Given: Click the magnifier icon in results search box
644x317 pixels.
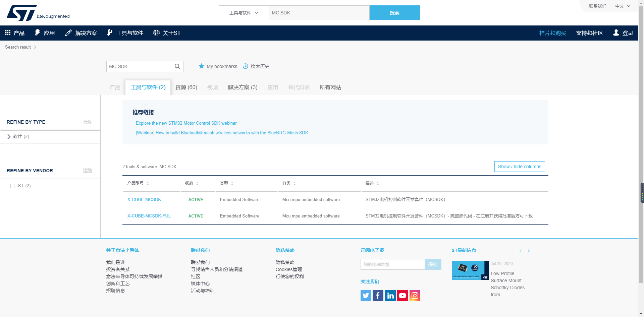Looking at the screenshot, I should (177, 66).
